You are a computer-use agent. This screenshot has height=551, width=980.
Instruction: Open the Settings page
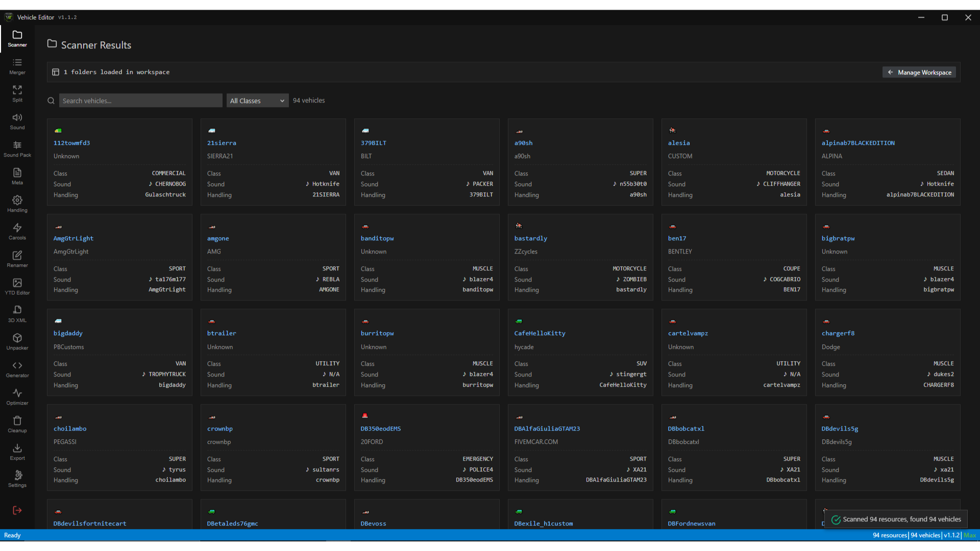17,479
